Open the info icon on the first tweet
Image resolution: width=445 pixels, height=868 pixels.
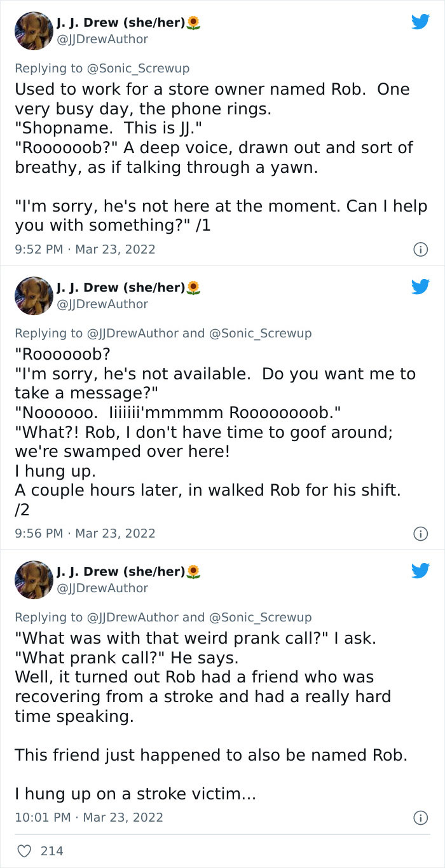[421, 249]
